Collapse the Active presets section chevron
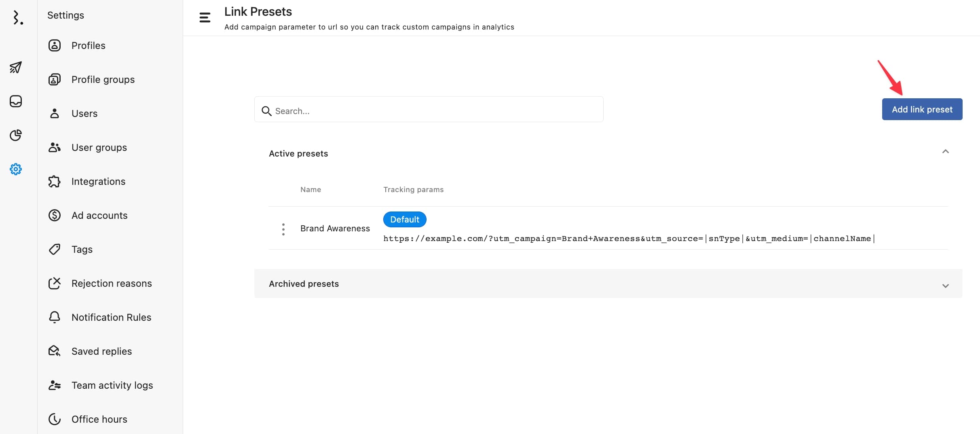 (x=945, y=152)
